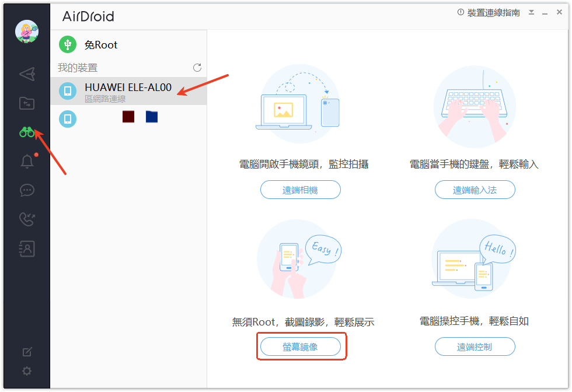
Task: Minimize the AirDroid window
Action: click(545, 13)
